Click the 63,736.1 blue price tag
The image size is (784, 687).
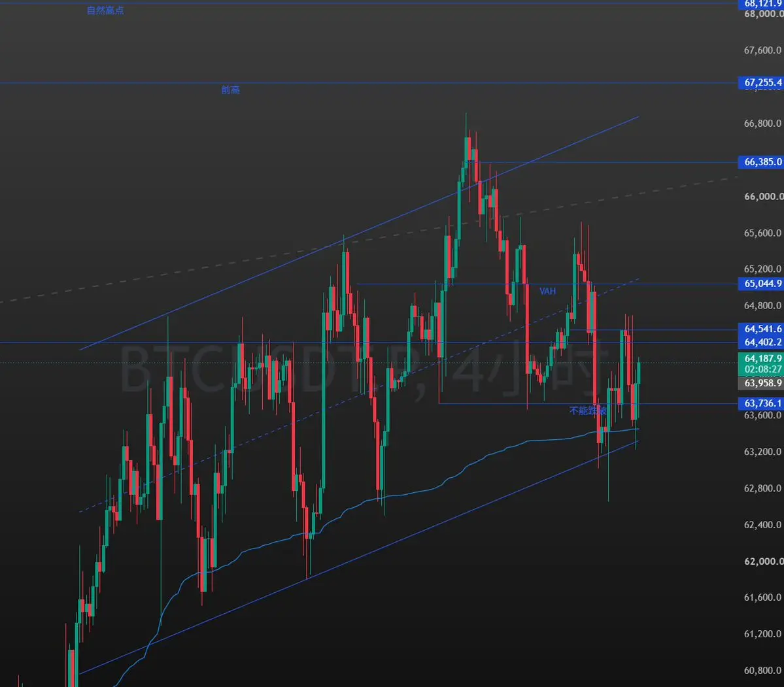(761, 403)
